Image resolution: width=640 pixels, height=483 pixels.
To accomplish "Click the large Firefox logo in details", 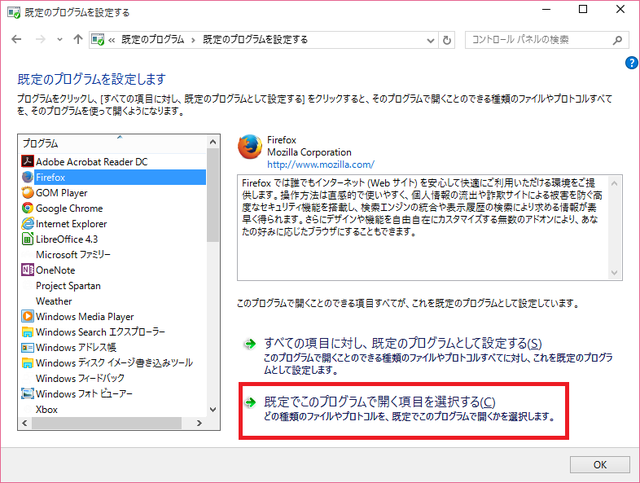I will pyautogui.click(x=250, y=147).
